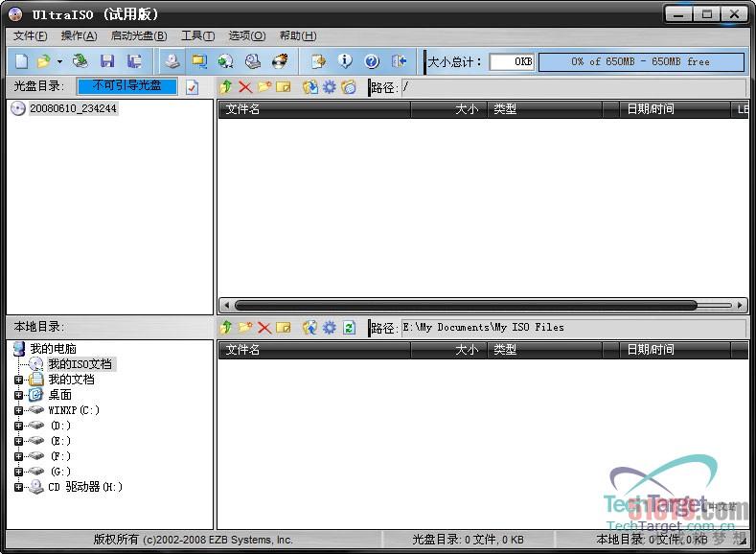Click the exit door toolbar icon
Screen dimensions: 756x554
coord(399,61)
